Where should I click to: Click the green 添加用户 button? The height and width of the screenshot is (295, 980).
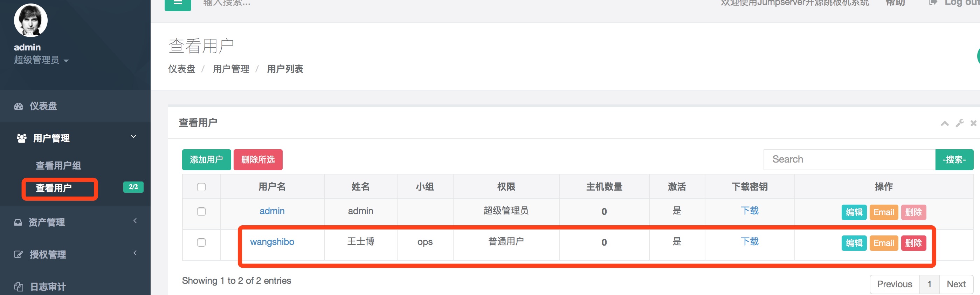[x=206, y=159]
